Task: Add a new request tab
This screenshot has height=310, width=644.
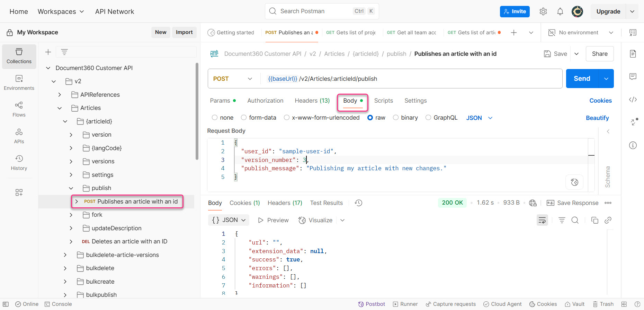Action: [514, 33]
